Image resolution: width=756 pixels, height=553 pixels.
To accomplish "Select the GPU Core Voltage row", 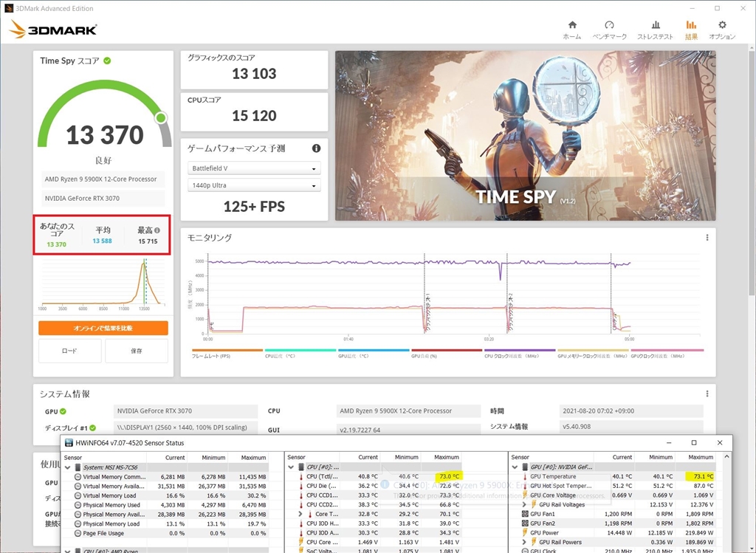I will pyautogui.click(x=613, y=495).
